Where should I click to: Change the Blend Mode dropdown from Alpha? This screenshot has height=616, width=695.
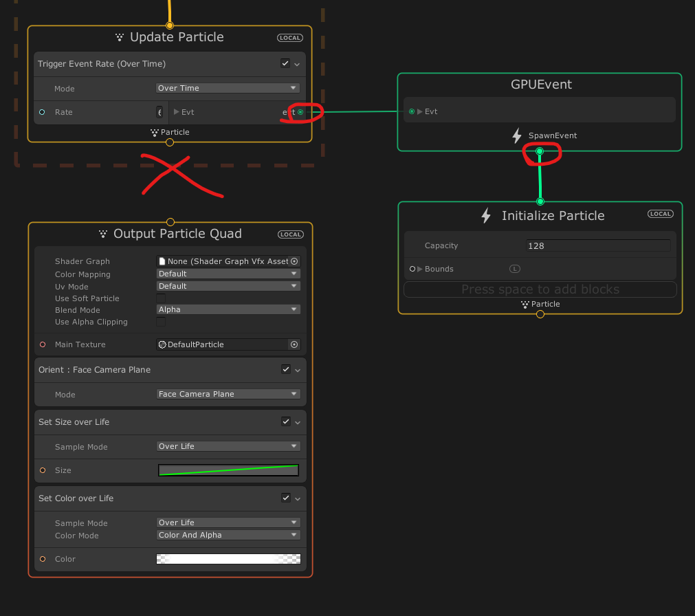(x=228, y=310)
